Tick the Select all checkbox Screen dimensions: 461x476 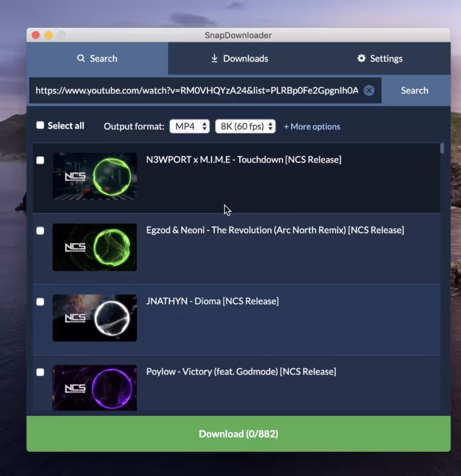click(x=40, y=126)
